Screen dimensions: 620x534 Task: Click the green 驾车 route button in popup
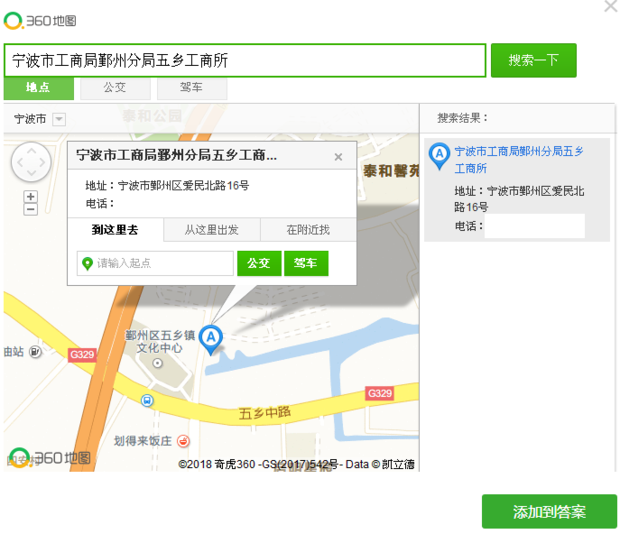(306, 263)
